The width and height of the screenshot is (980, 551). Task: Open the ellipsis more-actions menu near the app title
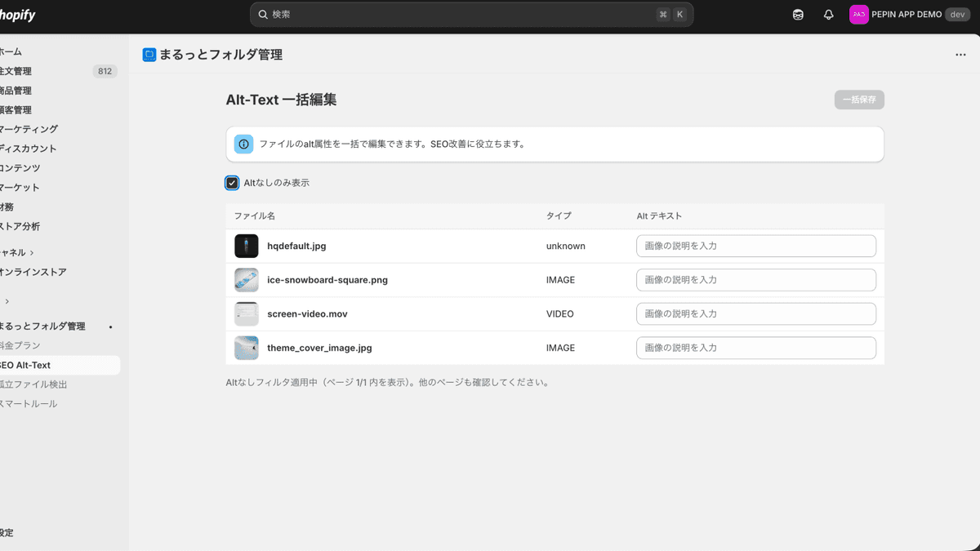(x=960, y=55)
